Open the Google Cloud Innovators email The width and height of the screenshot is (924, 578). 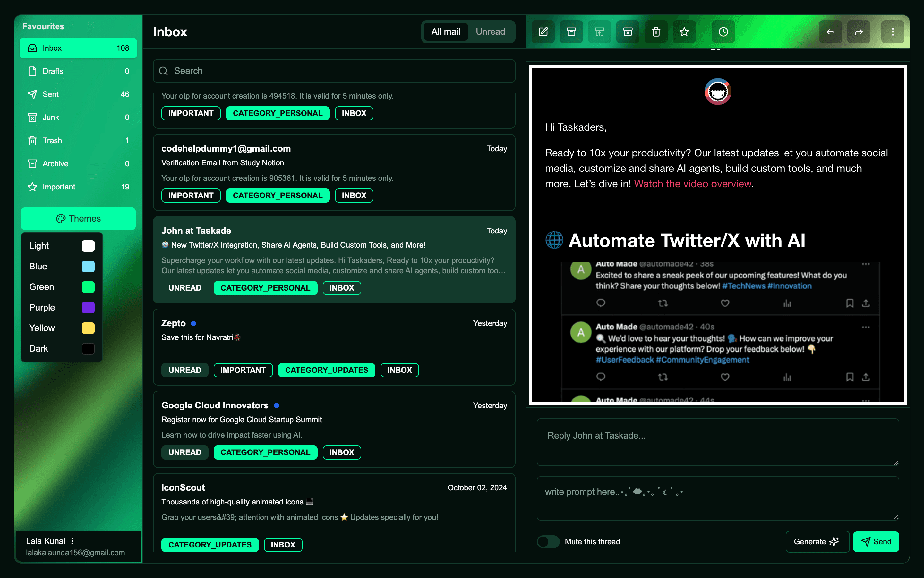coord(334,429)
